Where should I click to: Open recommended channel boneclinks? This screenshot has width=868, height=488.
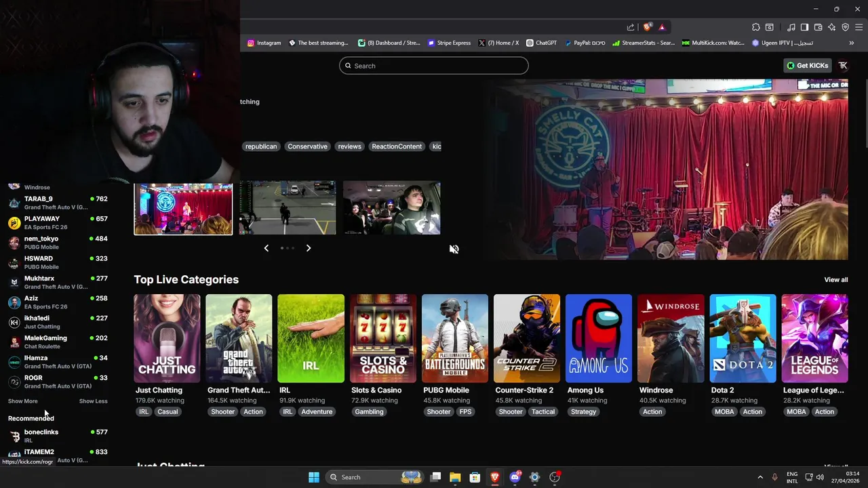[58, 436]
